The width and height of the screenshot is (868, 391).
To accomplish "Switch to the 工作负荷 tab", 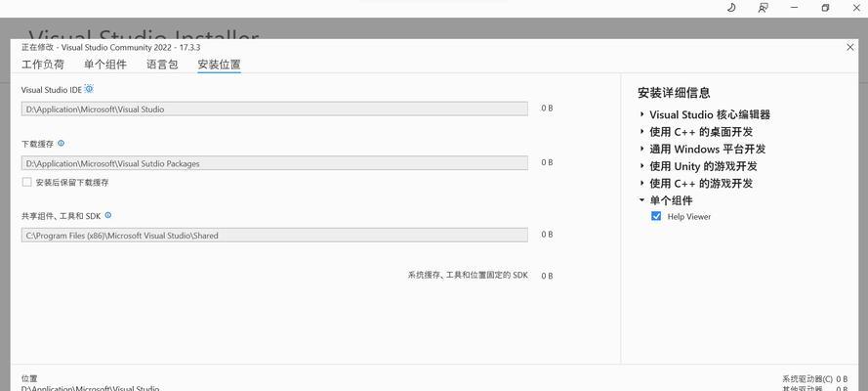I will [x=43, y=65].
